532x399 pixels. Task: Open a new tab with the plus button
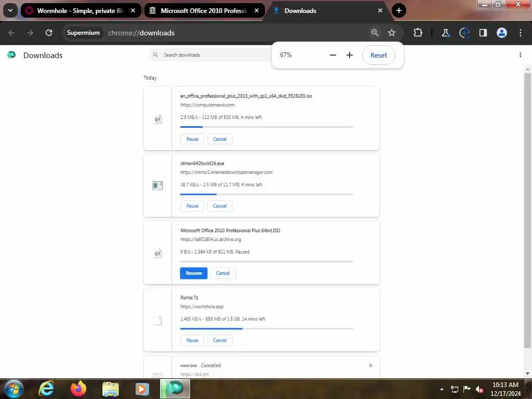(x=399, y=10)
